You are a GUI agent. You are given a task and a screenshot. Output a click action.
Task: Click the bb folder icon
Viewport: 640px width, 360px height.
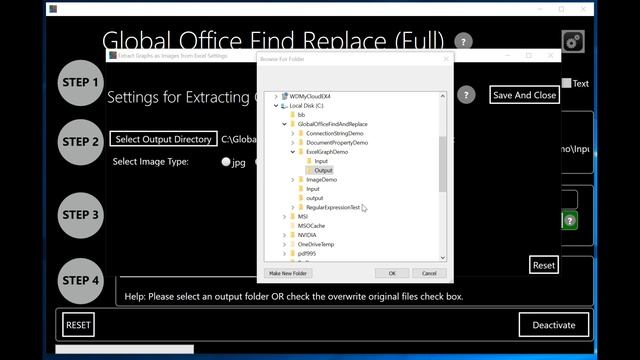coord(293,115)
